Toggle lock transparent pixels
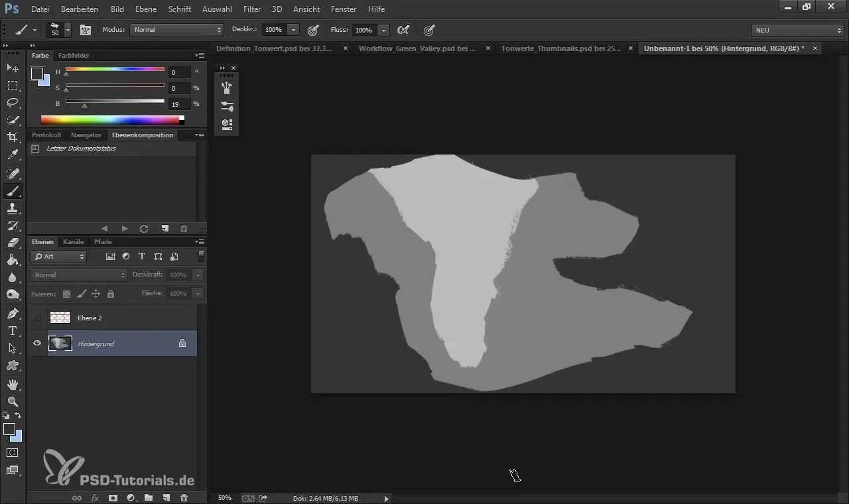Viewport: 849px width, 504px height. click(66, 293)
